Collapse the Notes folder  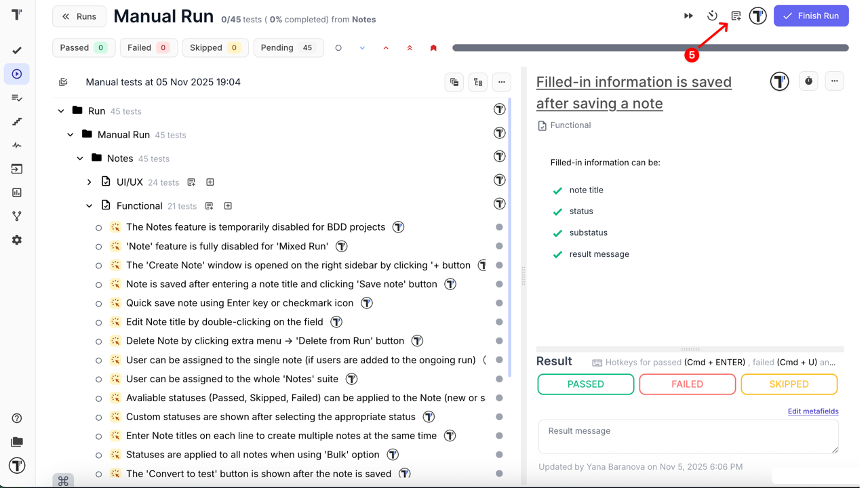pyautogui.click(x=80, y=159)
